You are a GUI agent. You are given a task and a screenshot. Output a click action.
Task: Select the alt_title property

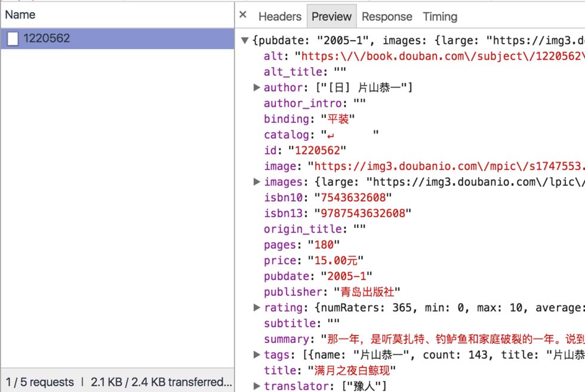(x=293, y=72)
